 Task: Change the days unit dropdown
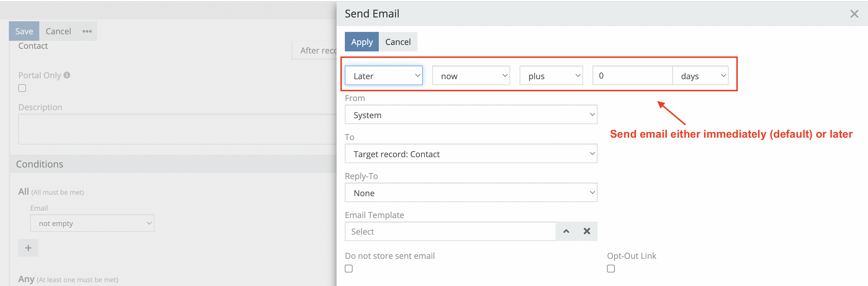701,75
